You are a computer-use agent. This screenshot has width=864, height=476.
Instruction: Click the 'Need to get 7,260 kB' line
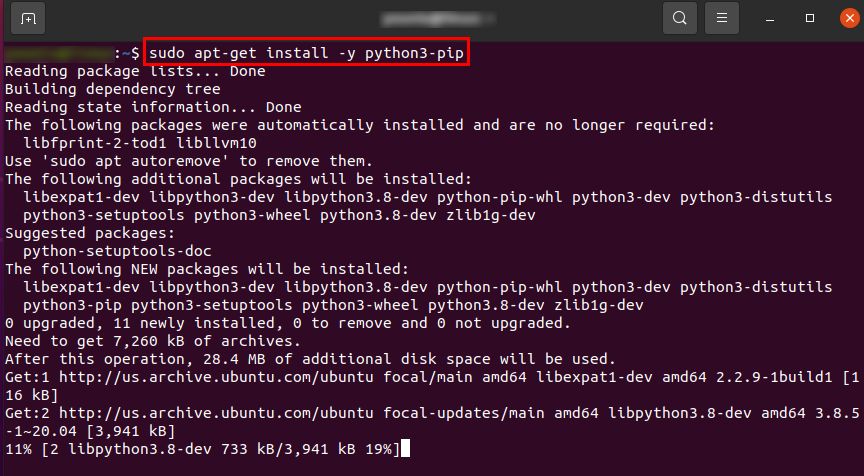[153, 341]
